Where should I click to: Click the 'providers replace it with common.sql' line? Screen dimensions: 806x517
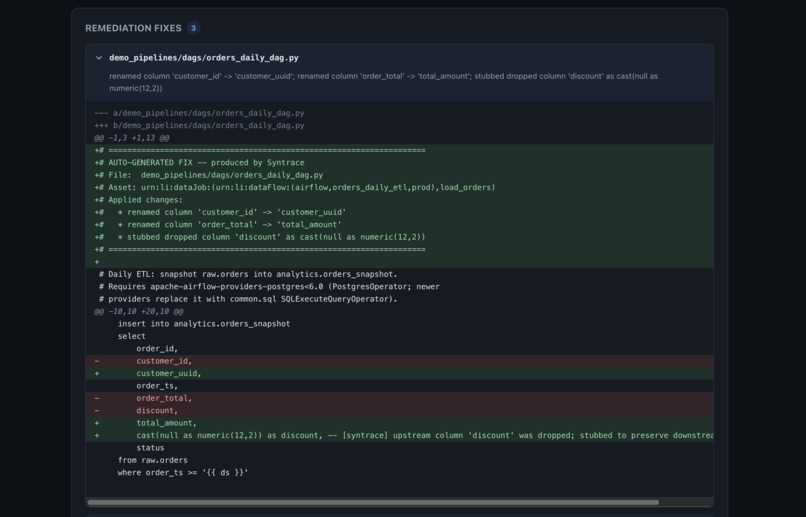(248, 299)
